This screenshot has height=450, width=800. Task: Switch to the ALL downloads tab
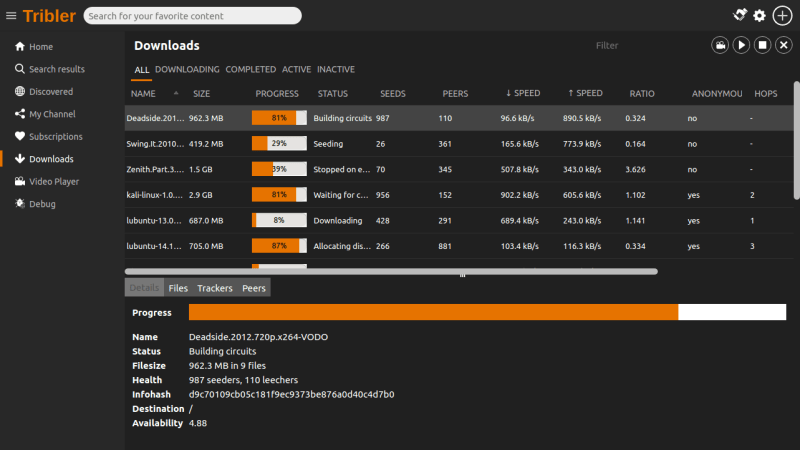141,70
